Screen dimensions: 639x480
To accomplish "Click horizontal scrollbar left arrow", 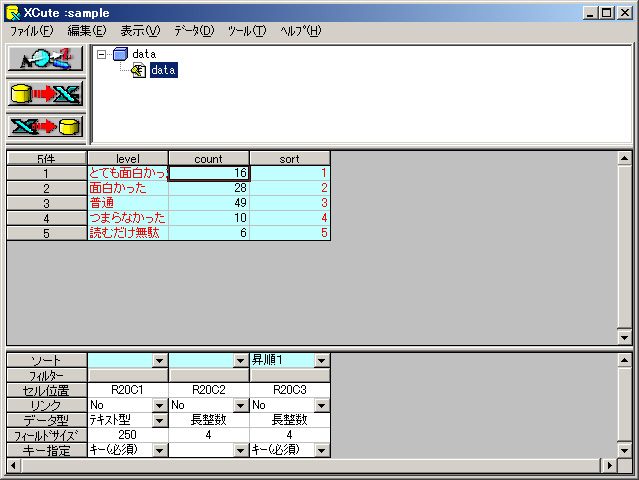I will (13, 465).
